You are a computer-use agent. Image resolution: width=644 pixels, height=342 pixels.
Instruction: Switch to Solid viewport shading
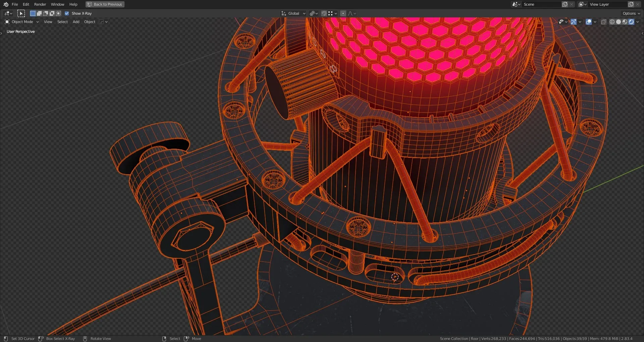click(x=618, y=22)
